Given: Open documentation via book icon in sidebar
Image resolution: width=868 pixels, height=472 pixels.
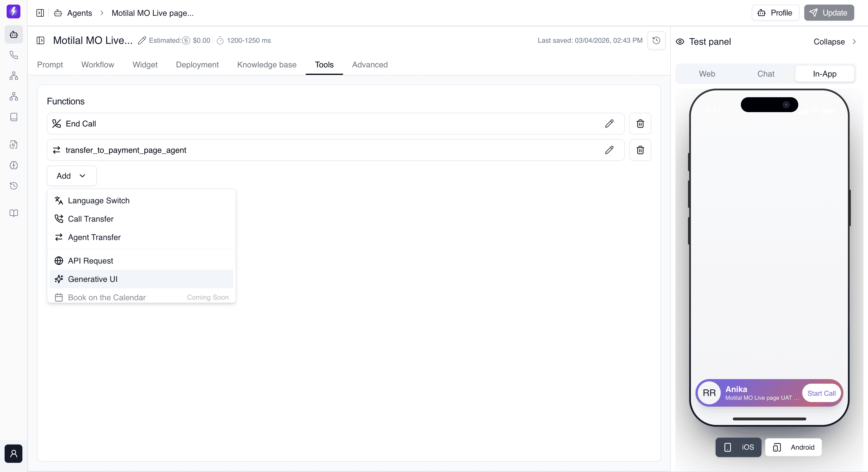Looking at the screenshot, I should [13, 213].
